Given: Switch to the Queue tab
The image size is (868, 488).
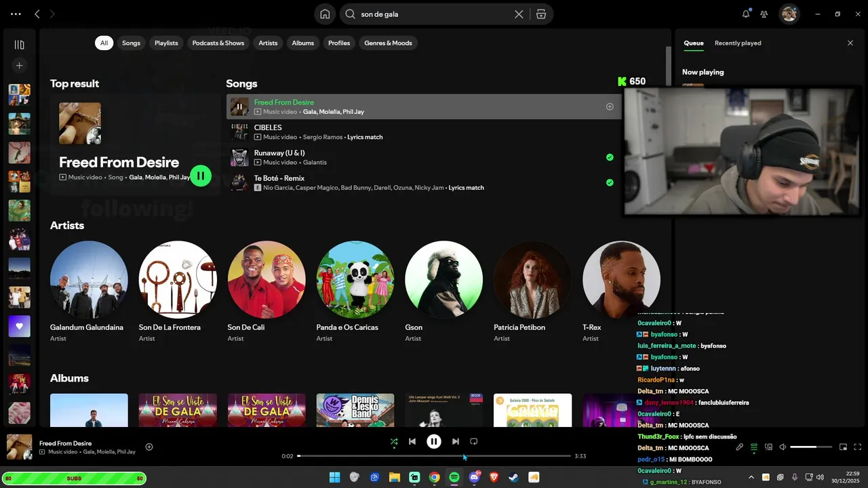Looking at the screenshot, I should [693, 43].
